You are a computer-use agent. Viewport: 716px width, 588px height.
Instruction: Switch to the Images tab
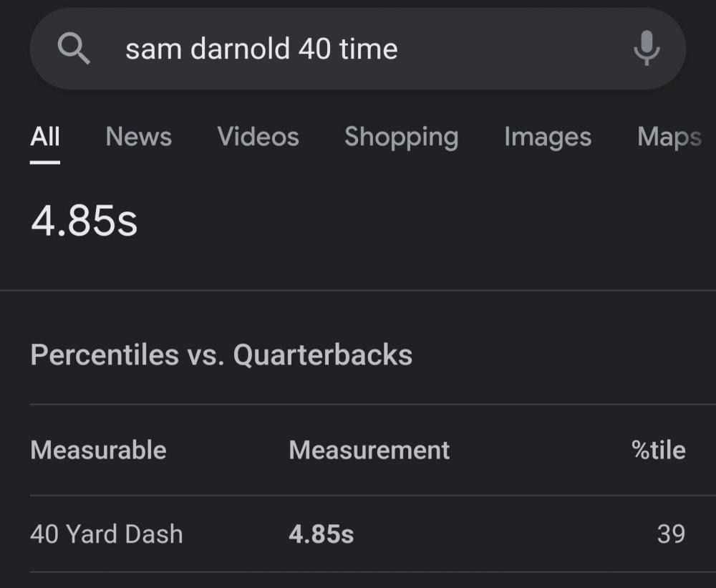point(548,136)
